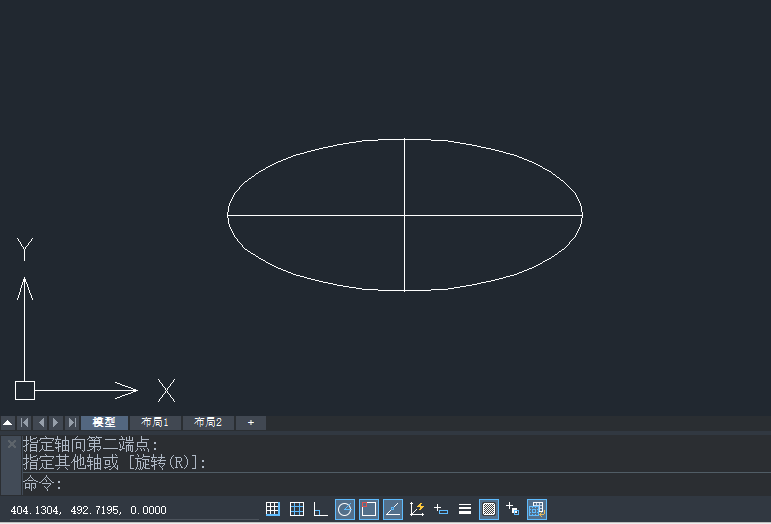
Task: Enable Ortho mode right-angle icon
Action: [x=320, y=509]
